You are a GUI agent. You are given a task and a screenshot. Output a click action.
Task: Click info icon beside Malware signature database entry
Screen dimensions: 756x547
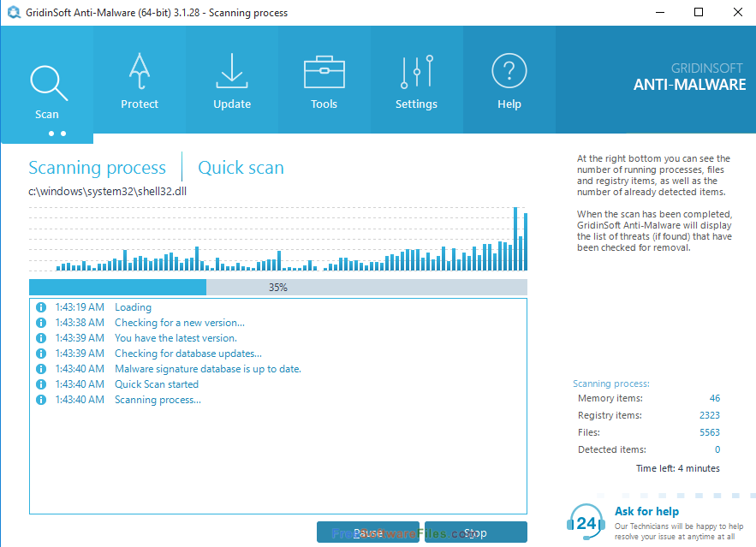pyautogui.click(x=41, y=369)
